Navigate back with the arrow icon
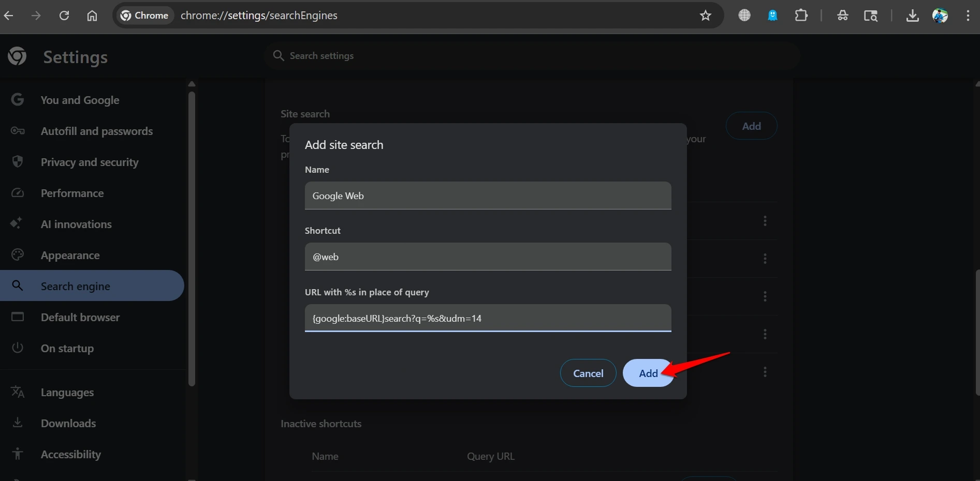Screen dimensions: 980x481 8,16
